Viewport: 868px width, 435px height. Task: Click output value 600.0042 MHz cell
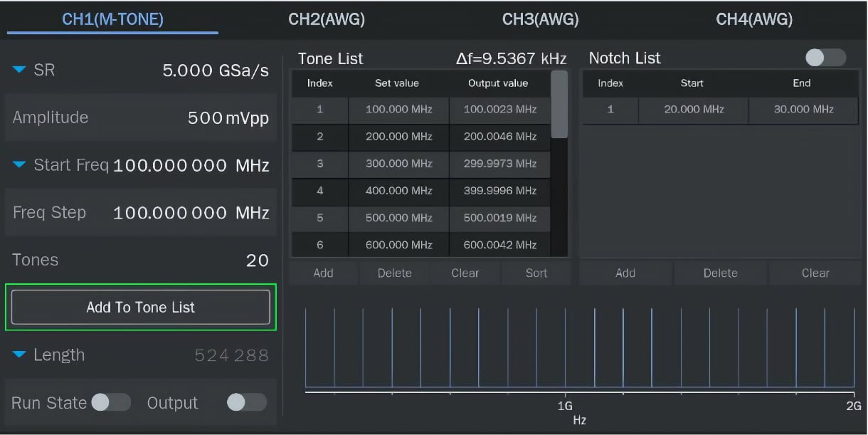(x=500, y=244)
